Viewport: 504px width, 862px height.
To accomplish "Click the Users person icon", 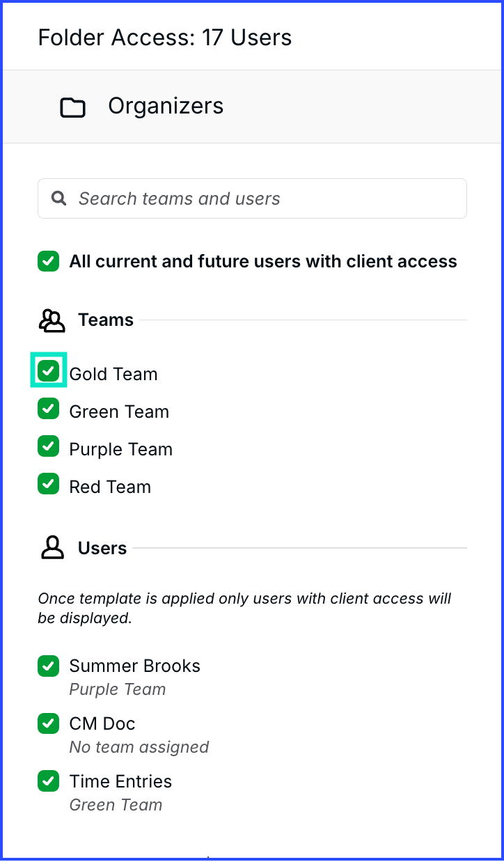I will (52, 548).
